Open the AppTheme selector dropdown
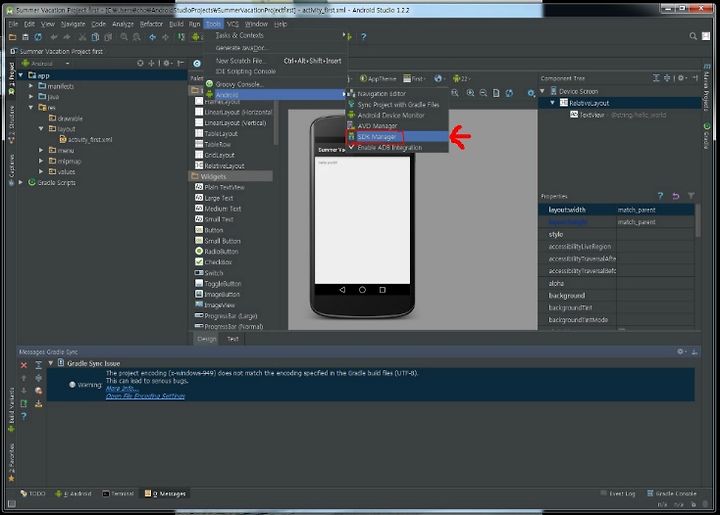 pos(378,78)
